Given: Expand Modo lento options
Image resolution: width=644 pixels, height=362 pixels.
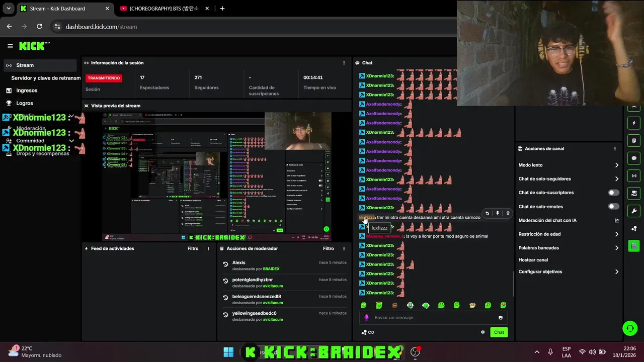Looking at the screenshot, I should coord(617,165).
